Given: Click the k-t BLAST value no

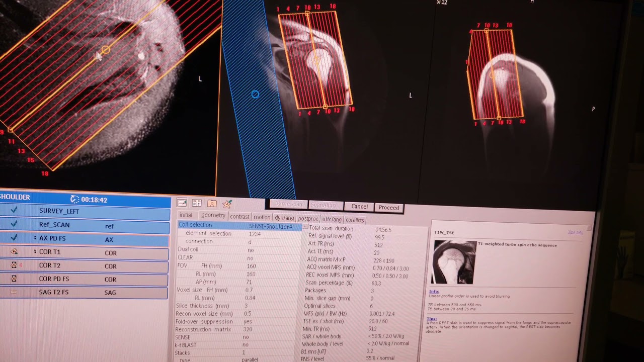Looking at the screenshot, I should click(x=246, y=345).
